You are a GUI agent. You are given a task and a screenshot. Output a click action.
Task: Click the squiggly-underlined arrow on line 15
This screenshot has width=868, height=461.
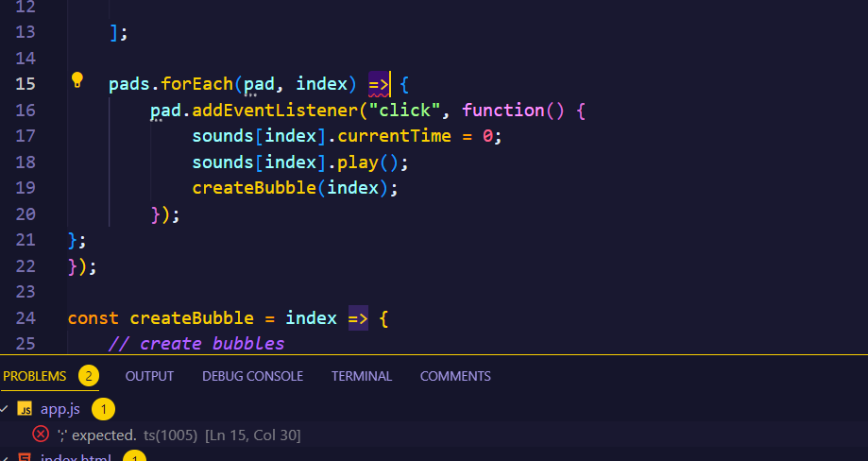(x=378, y=84)
